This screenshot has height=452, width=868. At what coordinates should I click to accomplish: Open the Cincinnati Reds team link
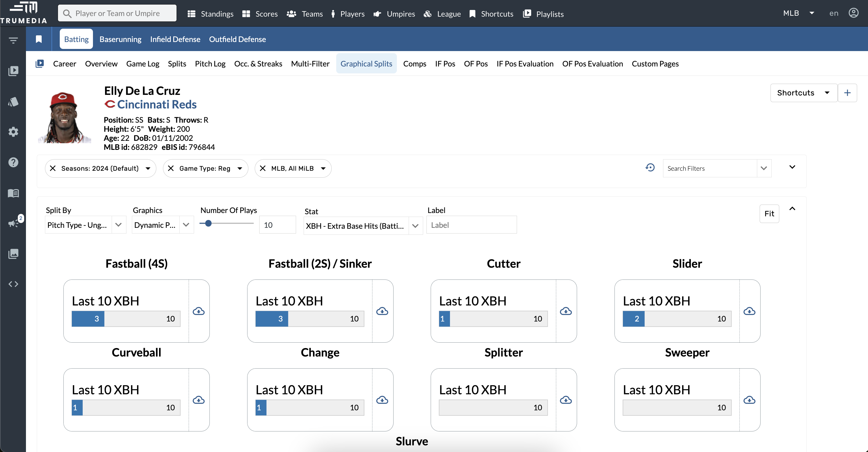[x=157, y=105]
